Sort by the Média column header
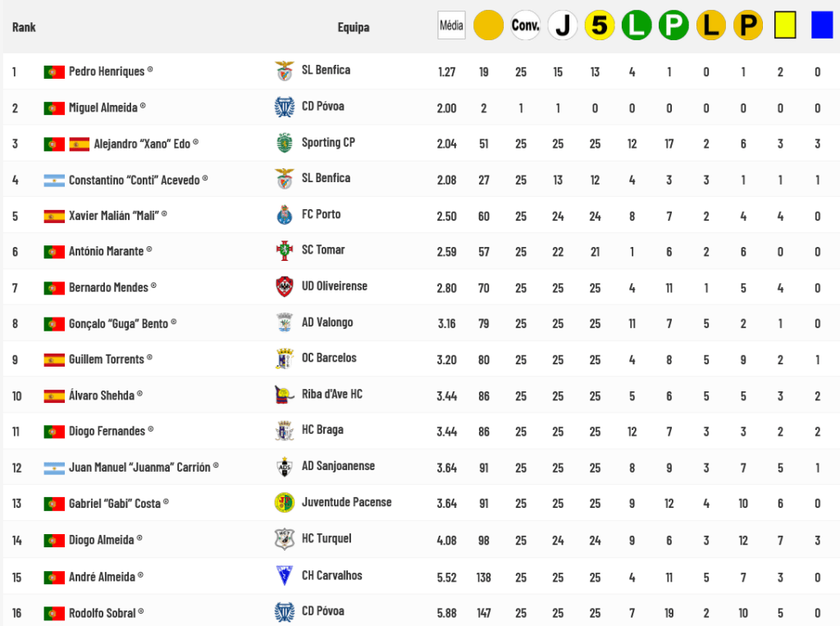This screenshot has width=840, height=626. [x=451, y=25]
